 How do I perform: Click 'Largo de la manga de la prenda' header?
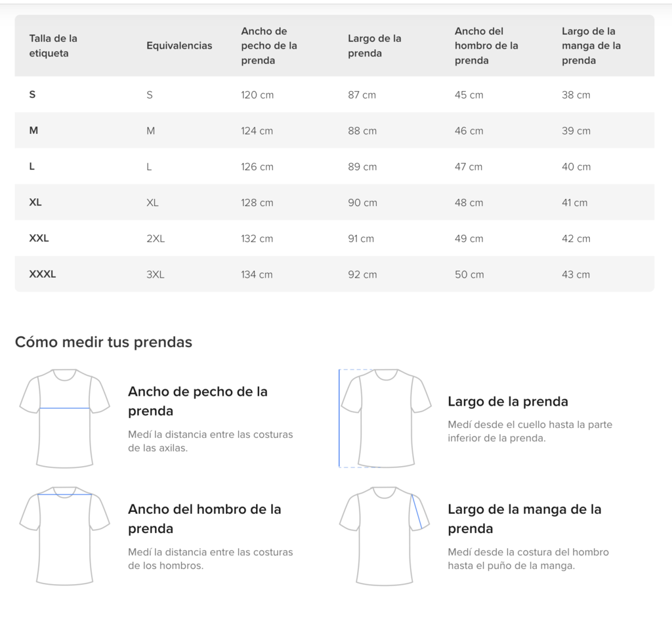(591, 45)
